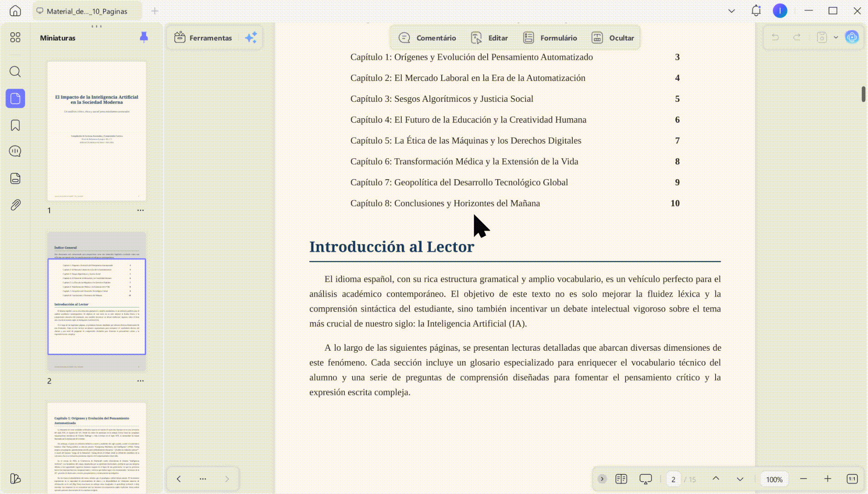Screen dimensions: 868x494
Task: Edit the current page number field
Action: click(x=673, y=479)
